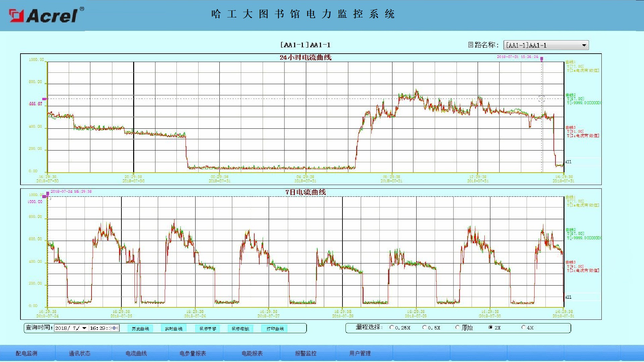
Task: Click the crosshair cursor in 24-hour chart
Action: pos(541,99)
